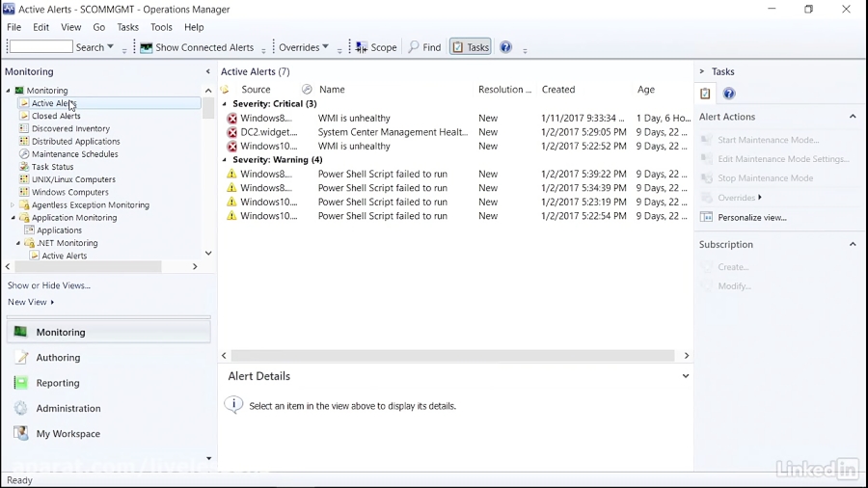Open the Reporting workspace
Viewport: 868px width, 488px height.
(x=58, y=383)
